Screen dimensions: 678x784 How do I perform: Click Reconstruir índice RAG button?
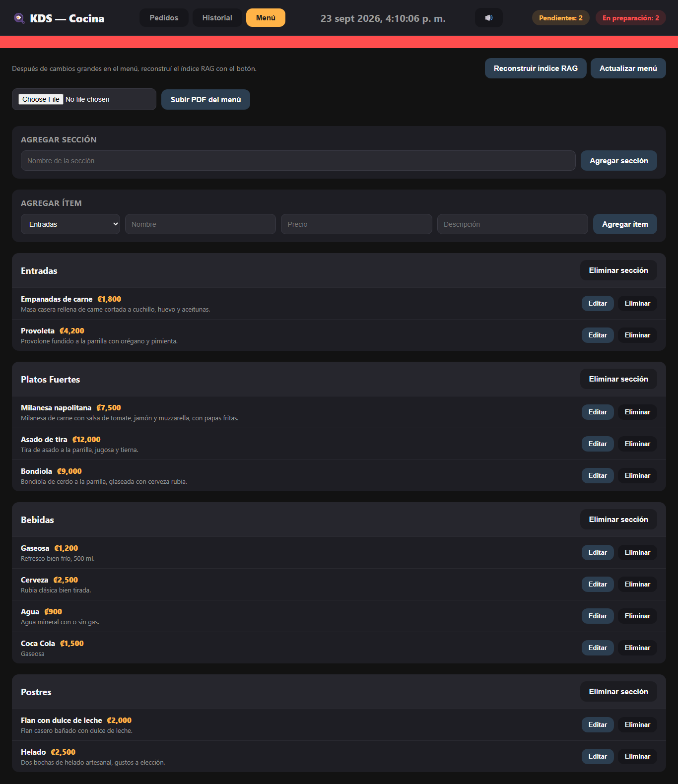pos(536,68)
